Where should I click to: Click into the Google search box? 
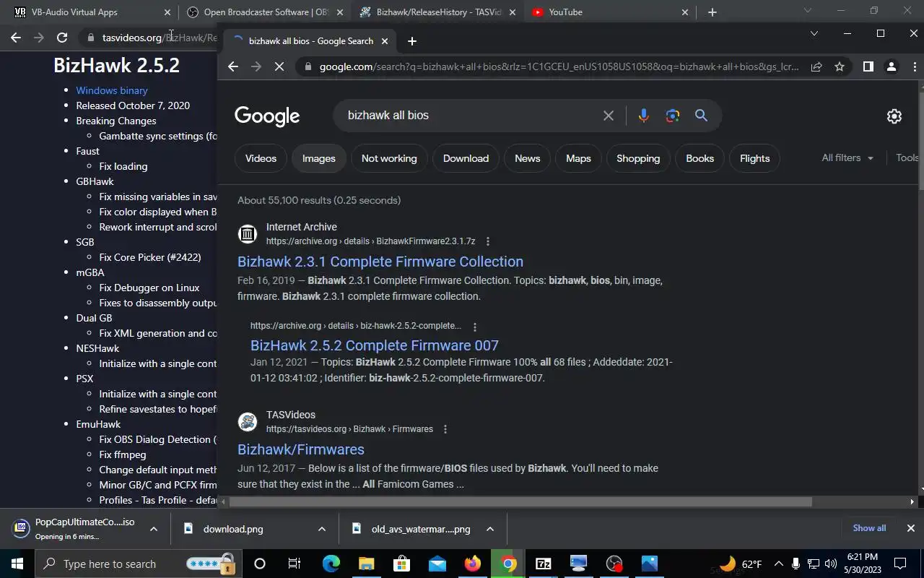[x=469, y=116]
